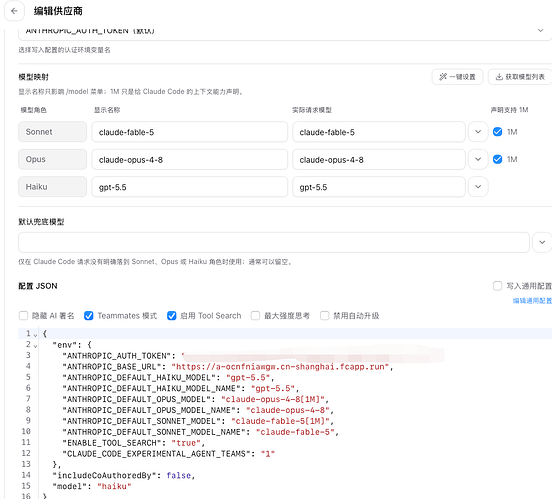
Task: Check the 禁用自动升级 checkbox
Action: (325, 316)
